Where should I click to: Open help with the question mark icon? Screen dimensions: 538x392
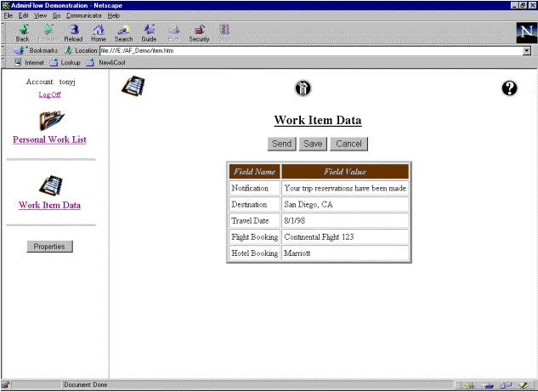tap(510, 88)
